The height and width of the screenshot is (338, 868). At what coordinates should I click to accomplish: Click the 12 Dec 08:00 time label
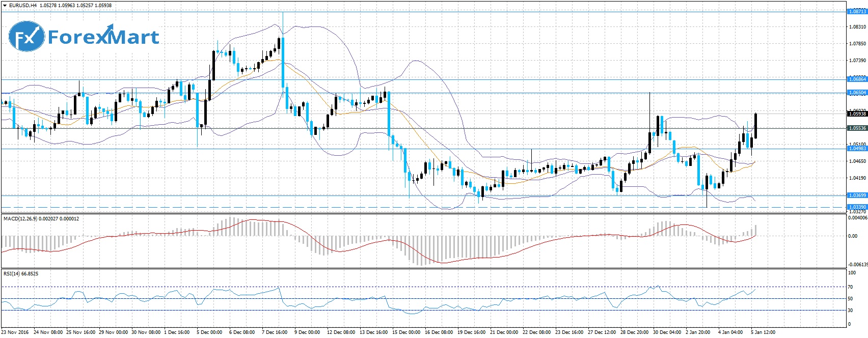point(341,332)
